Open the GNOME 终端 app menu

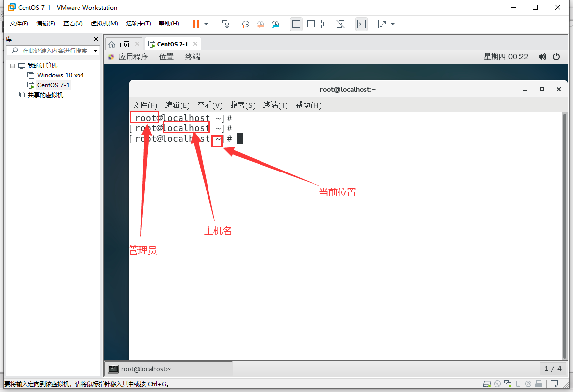pyautogui.click(x=193, y=57)
